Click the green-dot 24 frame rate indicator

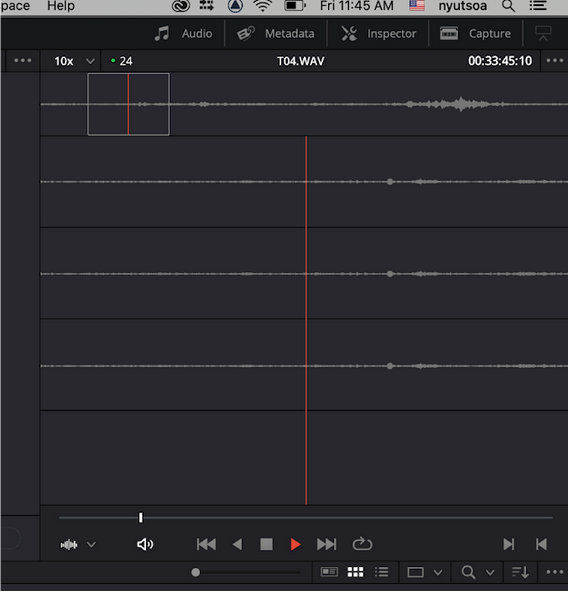click(122, 61)
